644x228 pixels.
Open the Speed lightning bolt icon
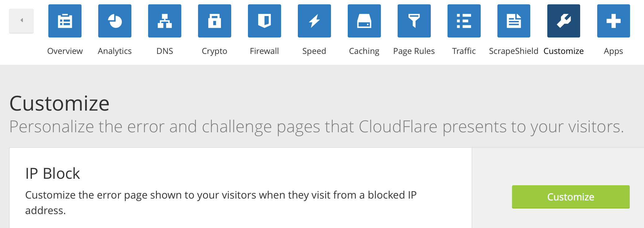pos(314,21)
